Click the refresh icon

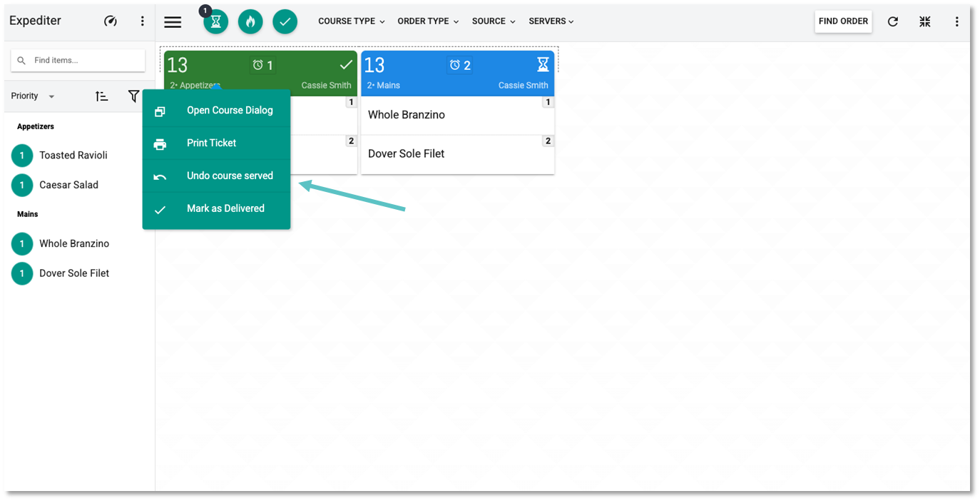pos(892,22)
